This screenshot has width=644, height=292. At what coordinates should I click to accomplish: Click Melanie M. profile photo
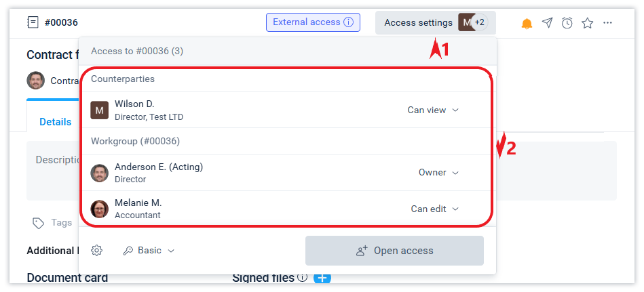tap(100, 209)
